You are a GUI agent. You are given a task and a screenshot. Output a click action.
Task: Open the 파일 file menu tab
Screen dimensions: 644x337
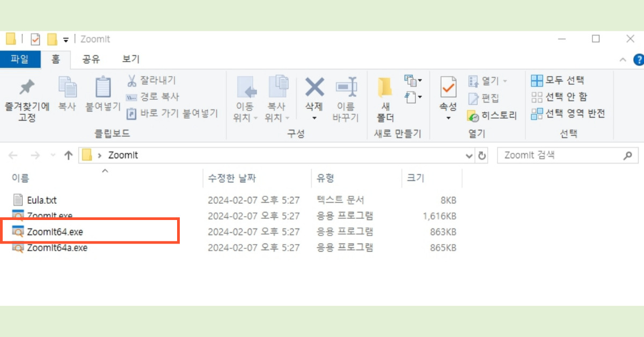tap(20, 59)
